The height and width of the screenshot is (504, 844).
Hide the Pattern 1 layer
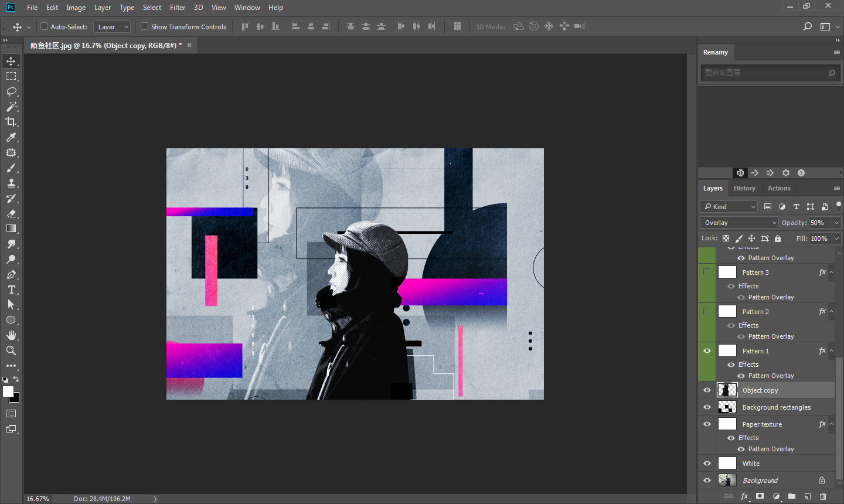(x=707, y=351)
